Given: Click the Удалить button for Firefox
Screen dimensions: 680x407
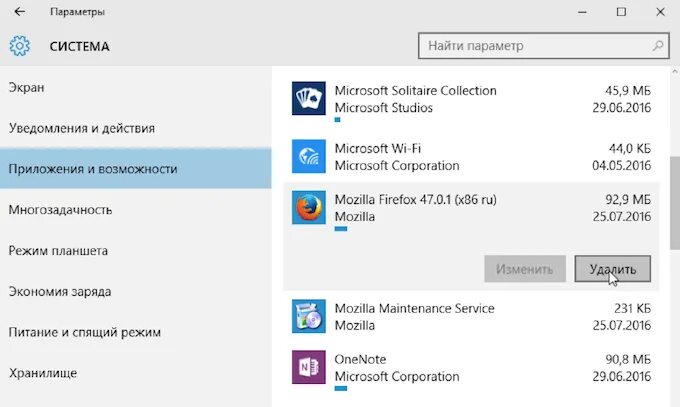Looking at the screenshot, I should pos(613,269).
